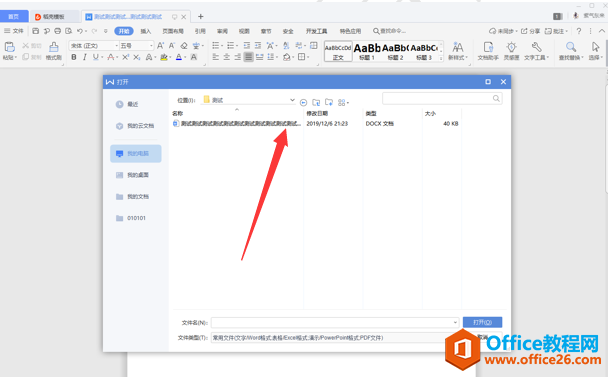Switch to the 引用 ribbon tab
608x377 pixels.
click(200, 31)
